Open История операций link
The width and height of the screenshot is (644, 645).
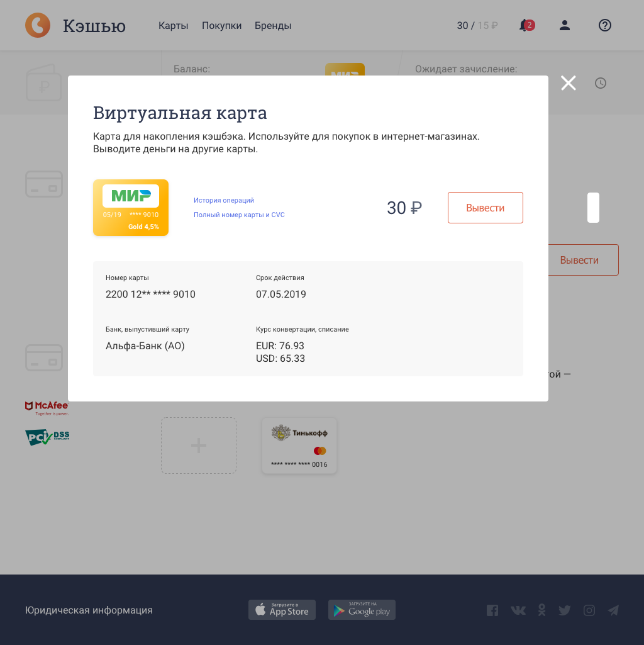[x=224, y=200]
